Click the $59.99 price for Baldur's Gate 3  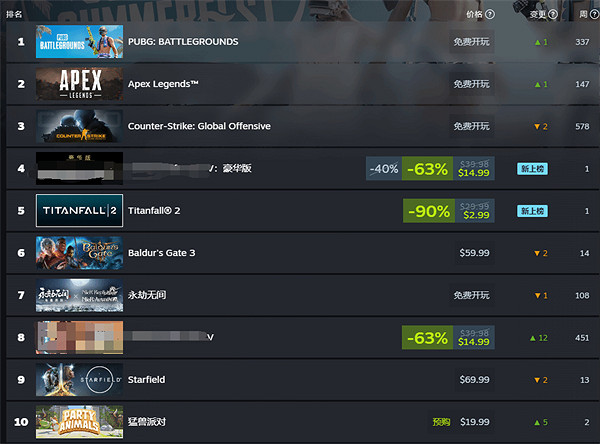tap(474, 253)
